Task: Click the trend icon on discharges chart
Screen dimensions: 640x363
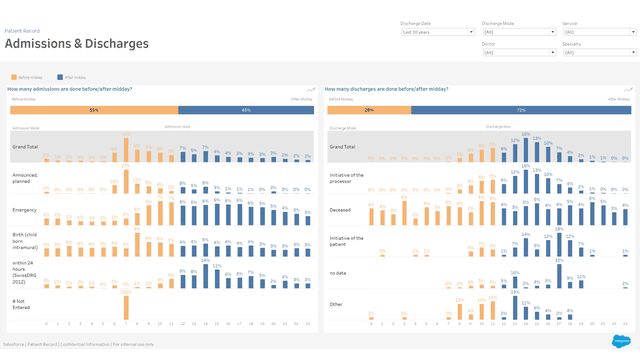Action: point(628,89)
